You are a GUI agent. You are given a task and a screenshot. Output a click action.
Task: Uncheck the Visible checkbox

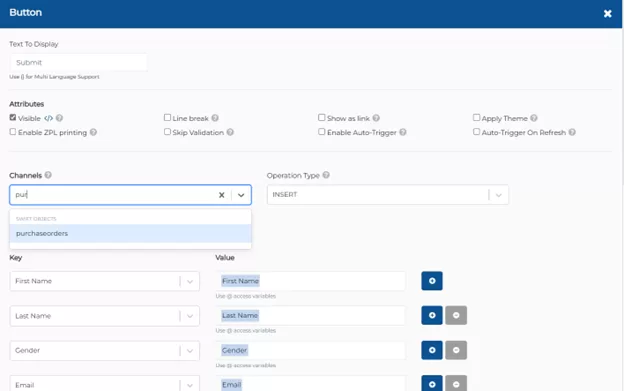(x=13, y=118)
